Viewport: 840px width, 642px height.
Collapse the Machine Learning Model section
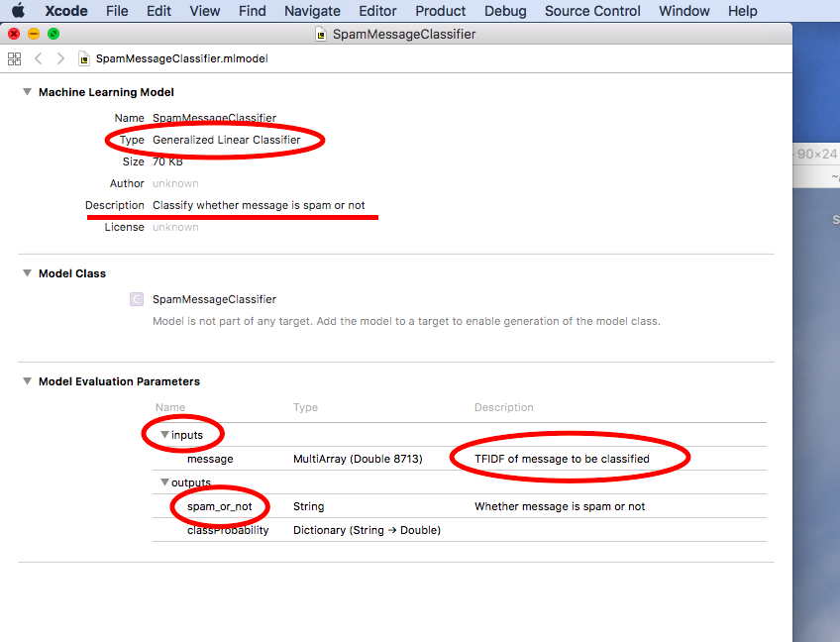coord(27,91)
